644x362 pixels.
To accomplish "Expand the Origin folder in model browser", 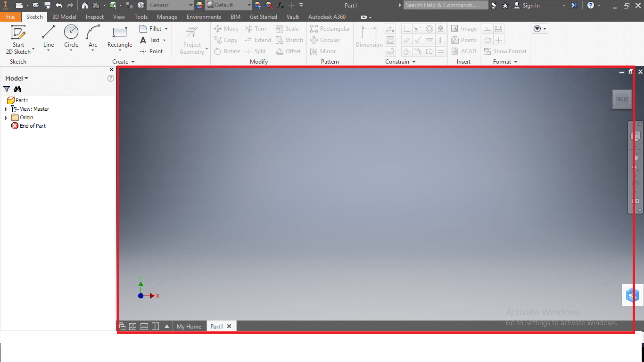I will tap(5, 117).
